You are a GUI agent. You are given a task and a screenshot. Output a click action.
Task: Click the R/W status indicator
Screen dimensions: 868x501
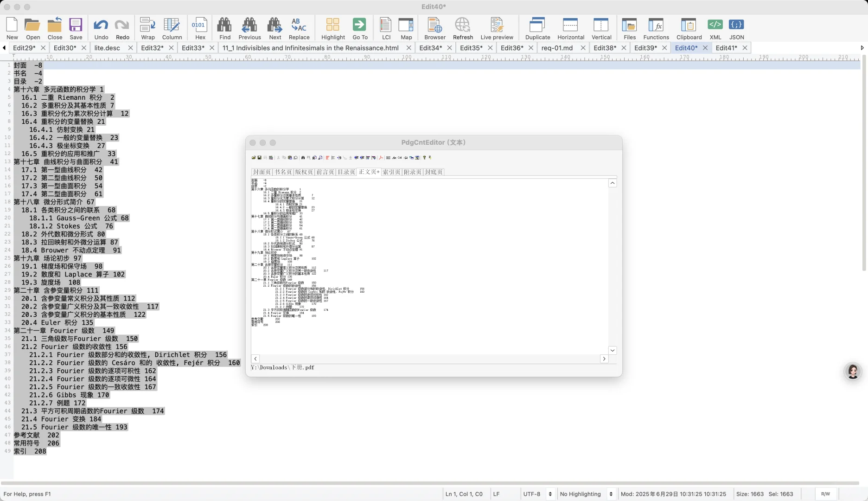[825, 494]
